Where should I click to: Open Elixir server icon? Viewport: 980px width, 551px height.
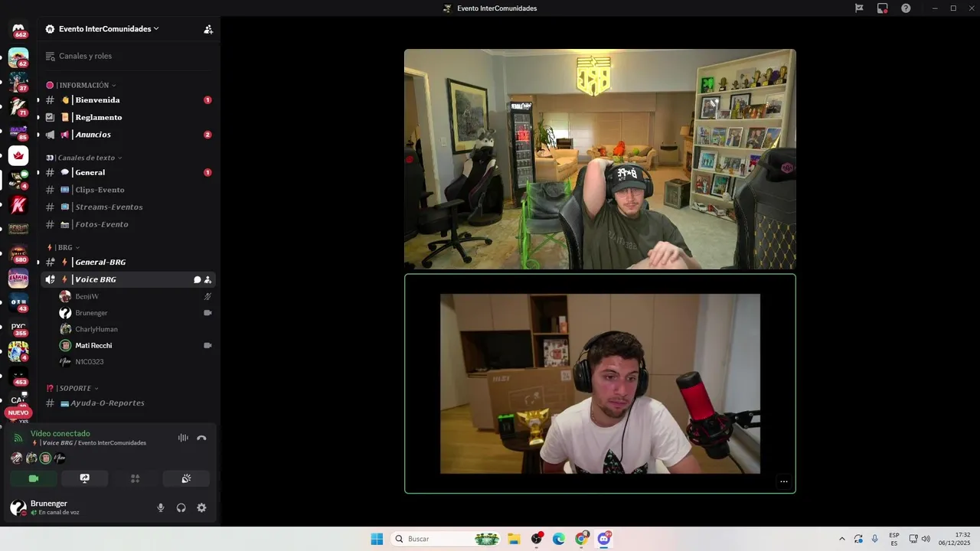18,278
